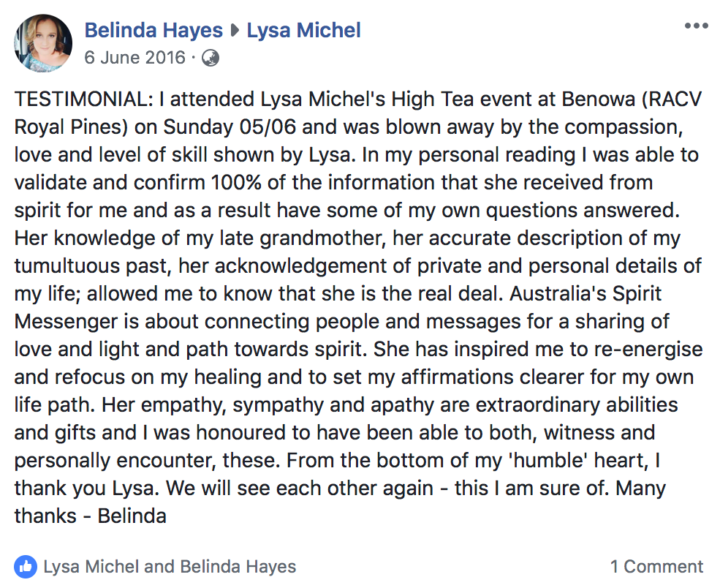Open Belinda Hayes' profile from post header
720x588 pixels.
(154, 30)
